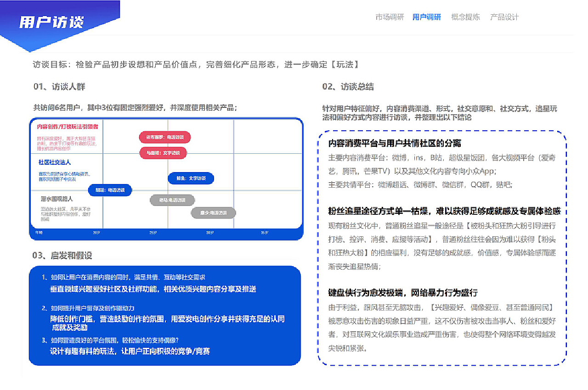Click the paragraph starting 现有粉丝文化中

click(x=442, y=246)
